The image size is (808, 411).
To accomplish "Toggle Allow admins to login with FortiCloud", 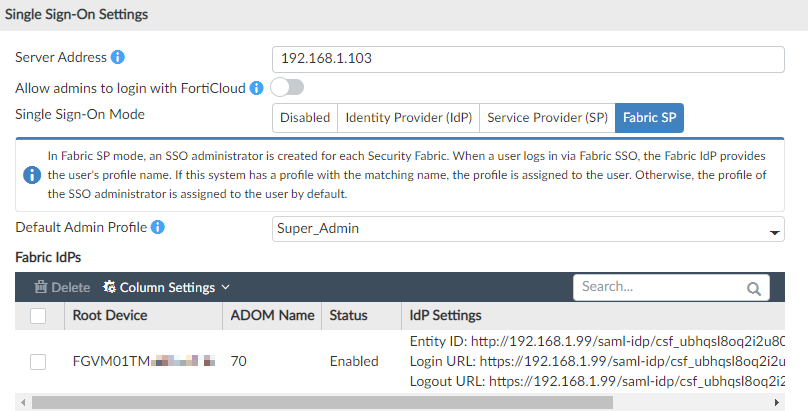I will 286,88.
